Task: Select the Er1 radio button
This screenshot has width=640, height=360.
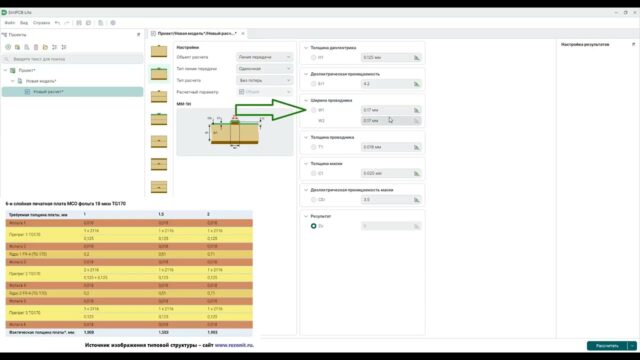Action: pyautogui.click(x=313, y=84)
